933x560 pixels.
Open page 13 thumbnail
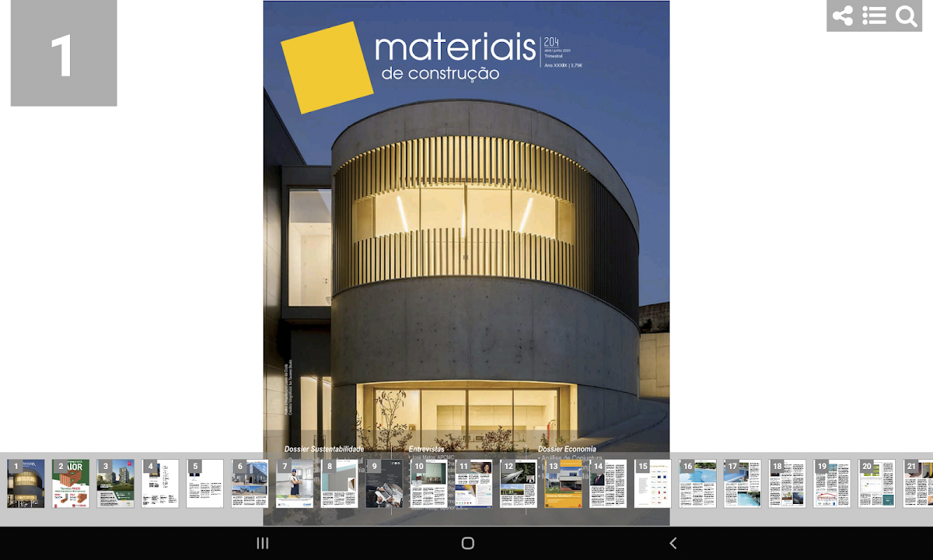[x=563, y=484]
